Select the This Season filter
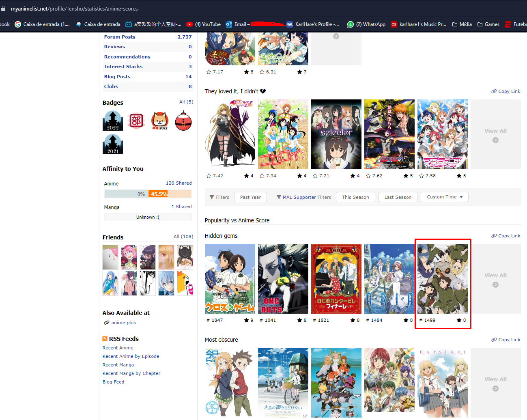The width and height of the screenshot is (527, 420). [x=355, y=197]
